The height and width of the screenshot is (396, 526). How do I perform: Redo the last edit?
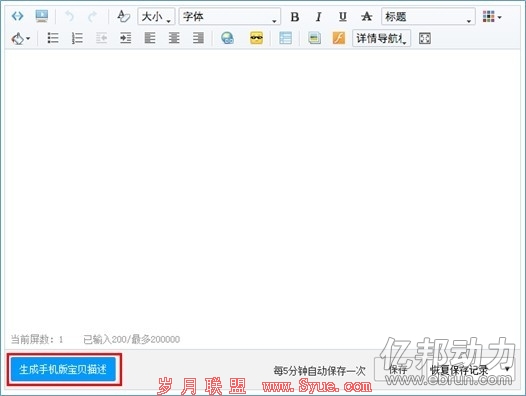pyautogui.click(x=92, y=16)
